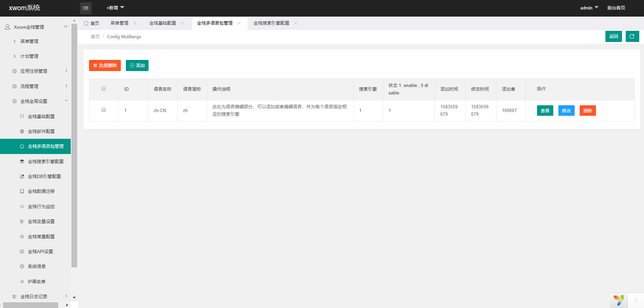
Task: Expand the 流程管理 sidebar group
Action: pos(66,86)
